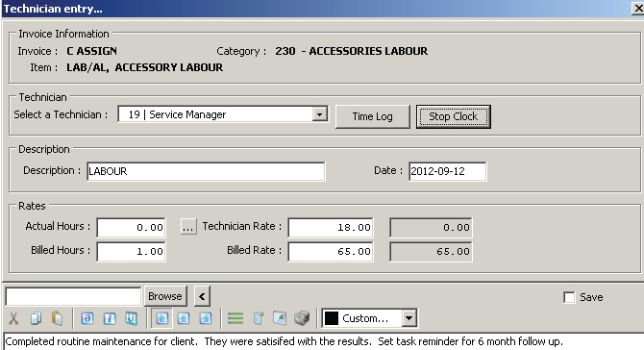The height and width of the screenshot is (350, 644).
Task: Click the Billed Rate total showing 65.00
Action: (x=431, y=251)
